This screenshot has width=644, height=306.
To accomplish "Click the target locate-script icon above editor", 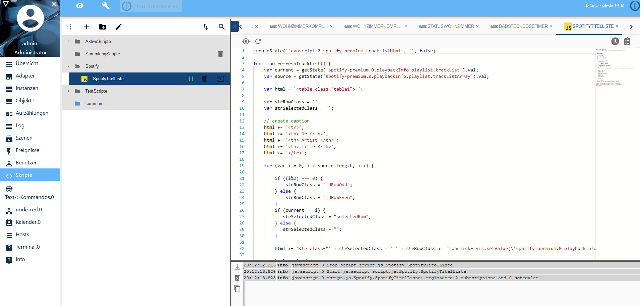I will click(x=246, y=41).
